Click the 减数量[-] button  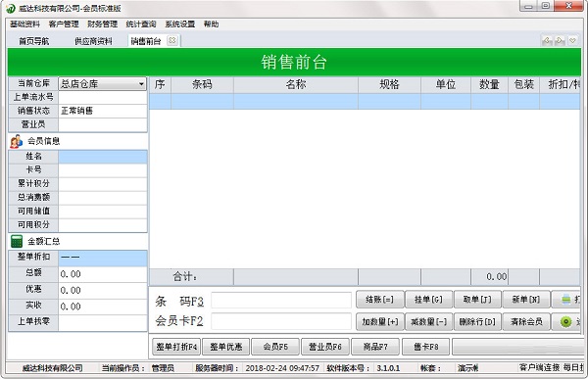(x=428, y=321)
